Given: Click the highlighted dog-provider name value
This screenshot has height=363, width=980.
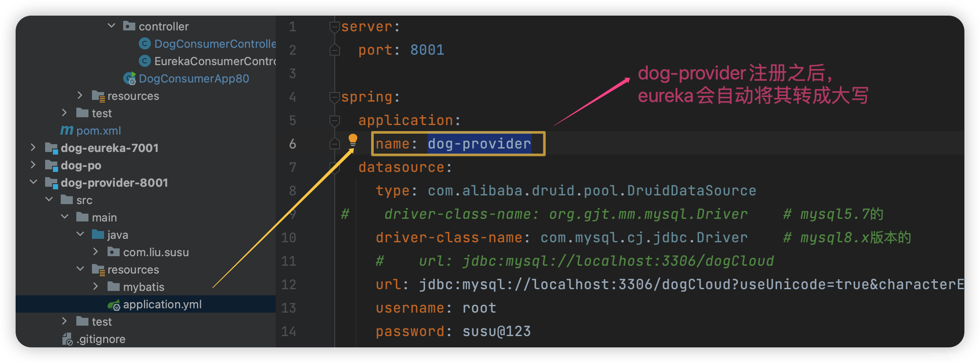Looking at the screenshot, I should [x=479, y=144].
